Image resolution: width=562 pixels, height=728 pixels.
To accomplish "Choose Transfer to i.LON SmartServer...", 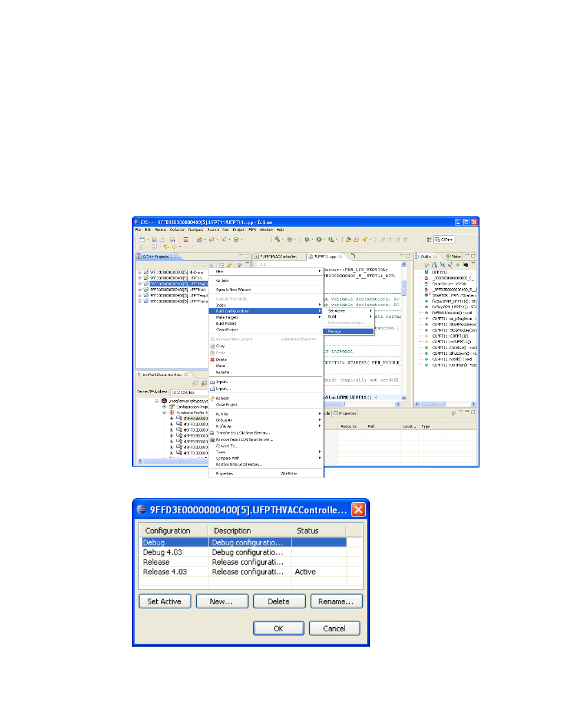I will tap(266, 433).
